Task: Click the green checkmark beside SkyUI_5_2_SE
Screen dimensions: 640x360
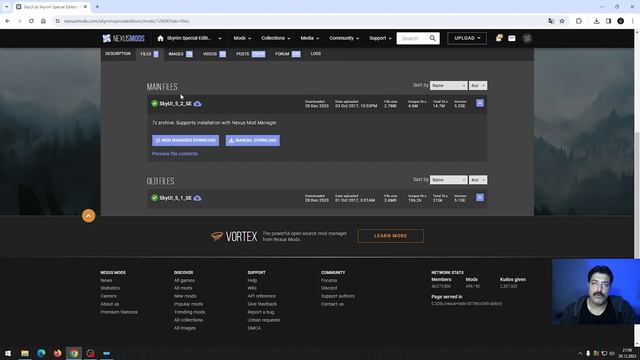Action: [154, 104]
